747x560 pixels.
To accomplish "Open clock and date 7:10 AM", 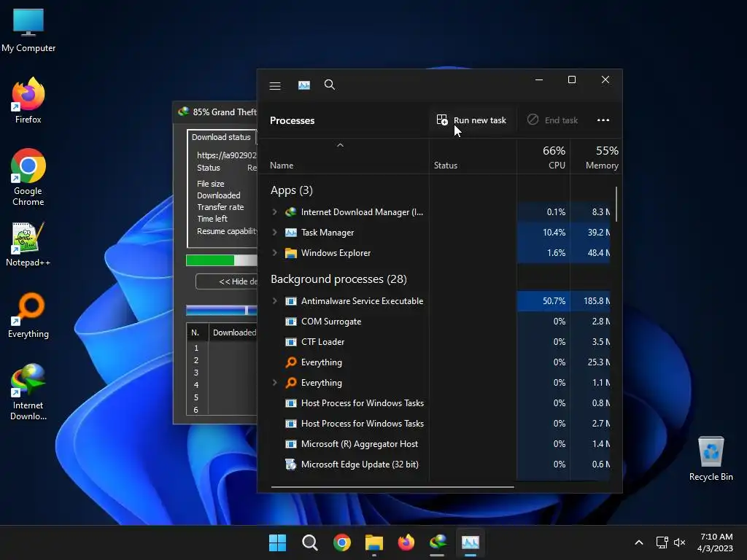I will (x=715, y=542).
